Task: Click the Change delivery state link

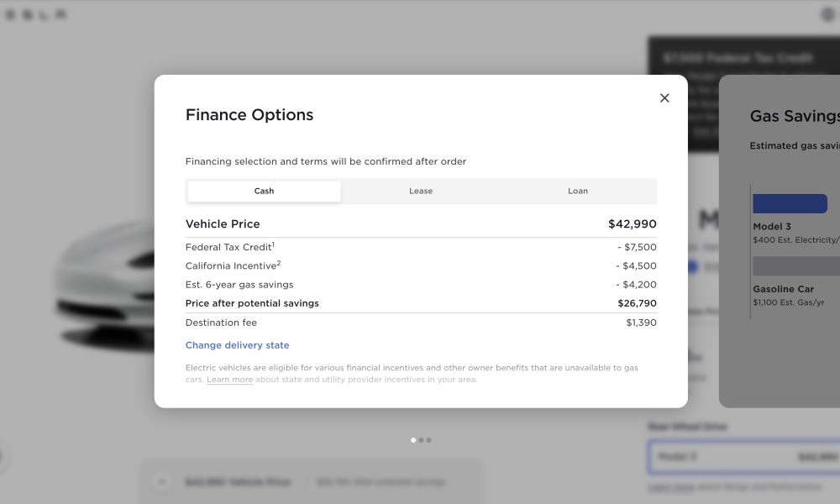Action: coord(238,345)
